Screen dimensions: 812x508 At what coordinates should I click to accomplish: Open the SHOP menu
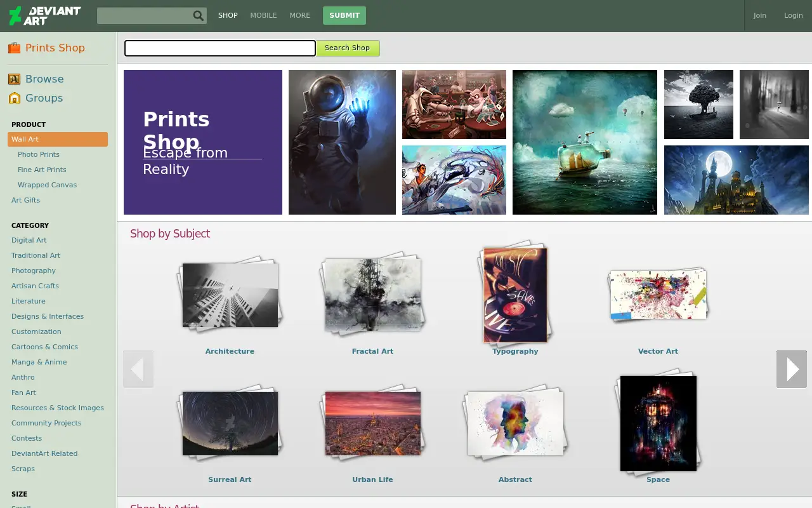(228, 15)
